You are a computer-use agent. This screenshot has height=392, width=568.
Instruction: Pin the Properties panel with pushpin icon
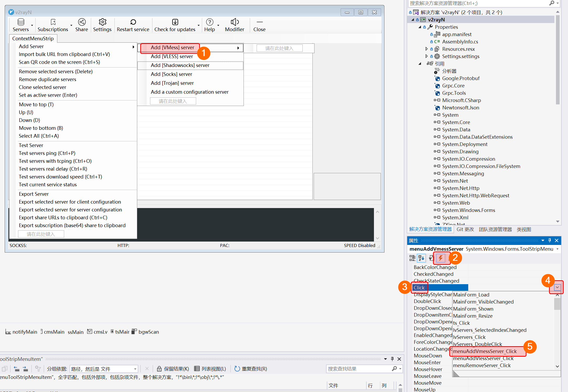coord(549,240)
